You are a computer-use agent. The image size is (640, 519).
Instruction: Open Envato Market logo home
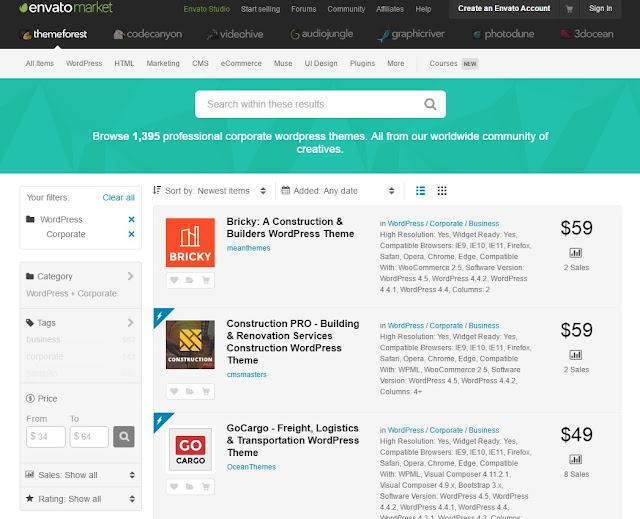tap(66, 8)
